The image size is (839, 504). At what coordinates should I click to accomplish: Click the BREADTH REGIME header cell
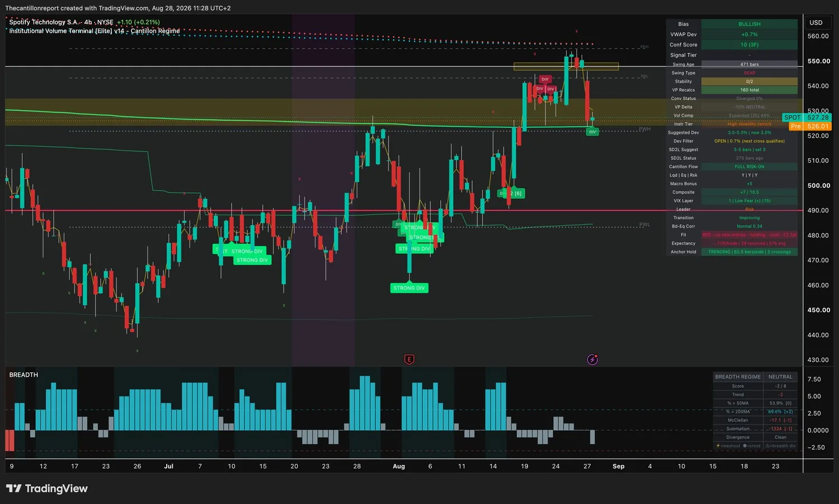(x=738, y=377)
